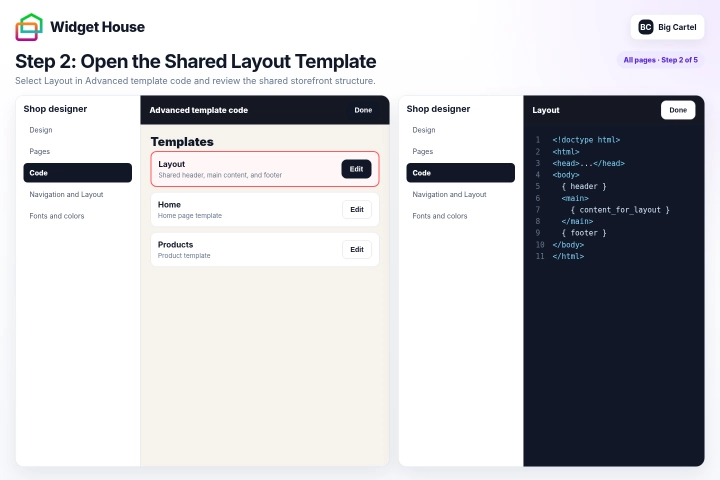This screenshot has height=480, width=720.
Task: Edit the Layout template
Action: pyautogui.click(x=356, y=169)
